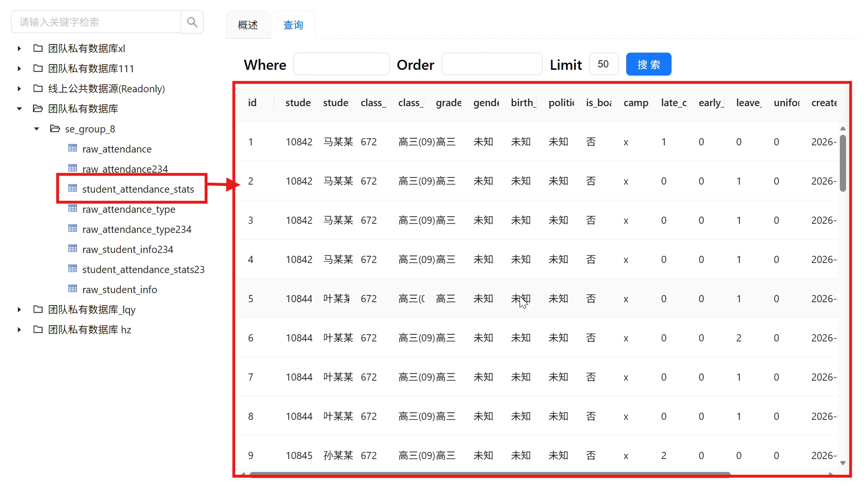Click folder icon of 团队私有数据库 hz
Image resolution: width=868 pixels, height=504 pixels.
coord(38,329)
